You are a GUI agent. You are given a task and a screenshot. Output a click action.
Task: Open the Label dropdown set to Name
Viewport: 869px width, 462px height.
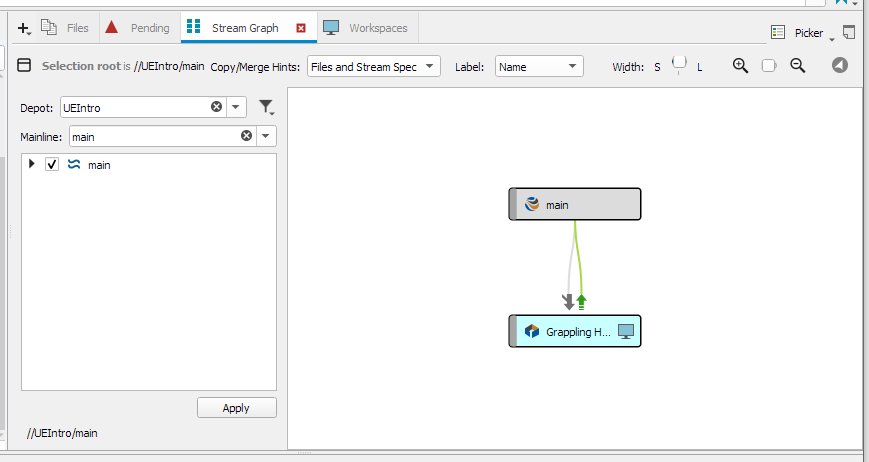point(539,66)
